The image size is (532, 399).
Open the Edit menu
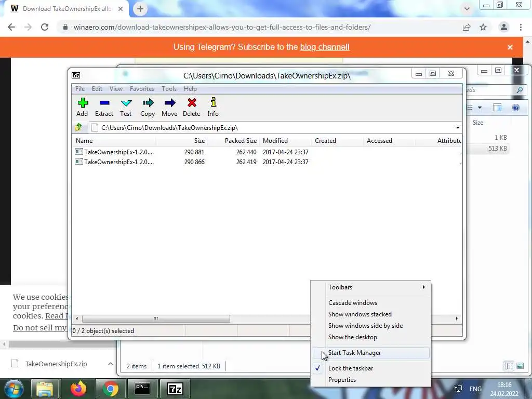[x=97, y=88]
